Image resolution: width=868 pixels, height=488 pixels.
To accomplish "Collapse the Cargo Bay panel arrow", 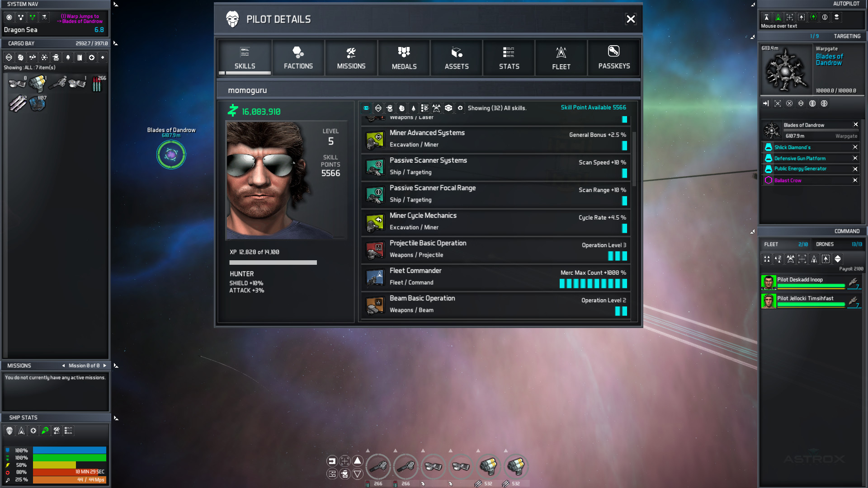I will [x=116, y=43].
